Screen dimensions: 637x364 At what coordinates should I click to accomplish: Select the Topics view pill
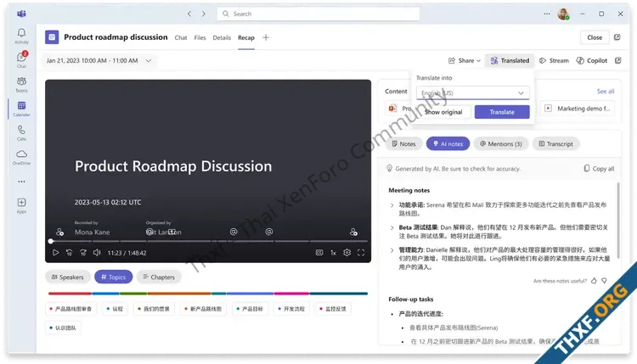[113, 277]
